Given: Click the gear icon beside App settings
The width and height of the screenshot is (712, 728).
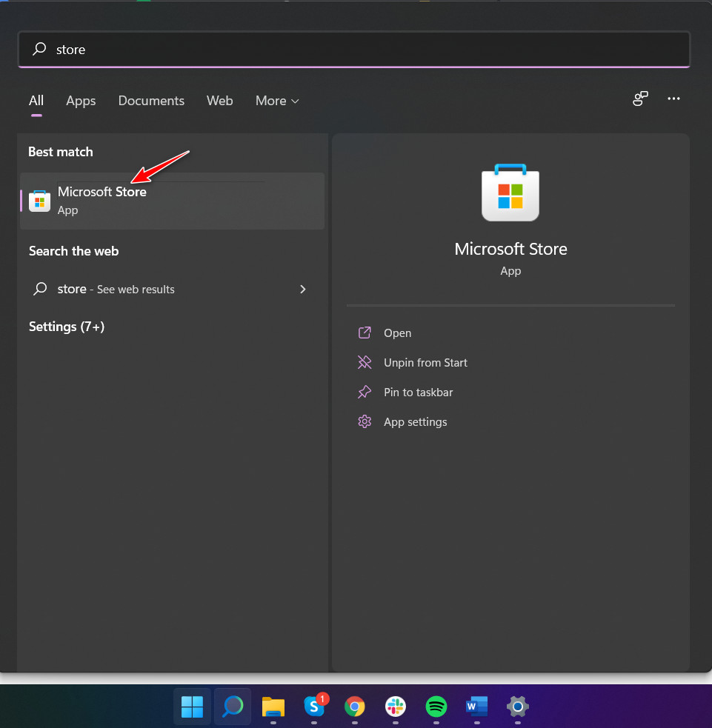Looking at the screenshot, I should click(365, 421).
